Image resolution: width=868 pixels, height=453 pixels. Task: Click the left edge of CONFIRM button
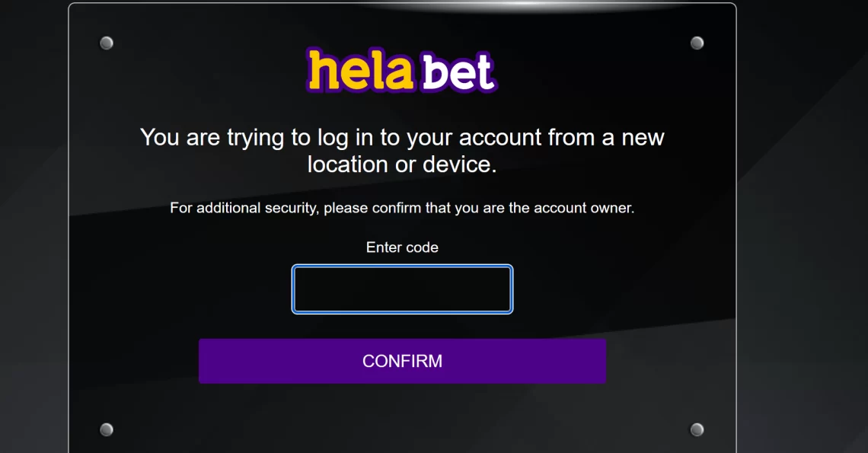click(206, 361)
